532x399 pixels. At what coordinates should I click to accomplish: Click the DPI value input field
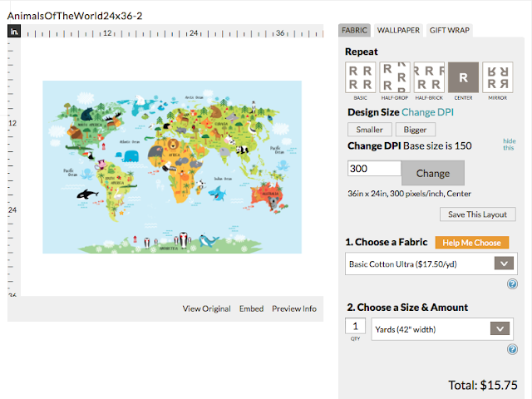[x=374, y=169]
